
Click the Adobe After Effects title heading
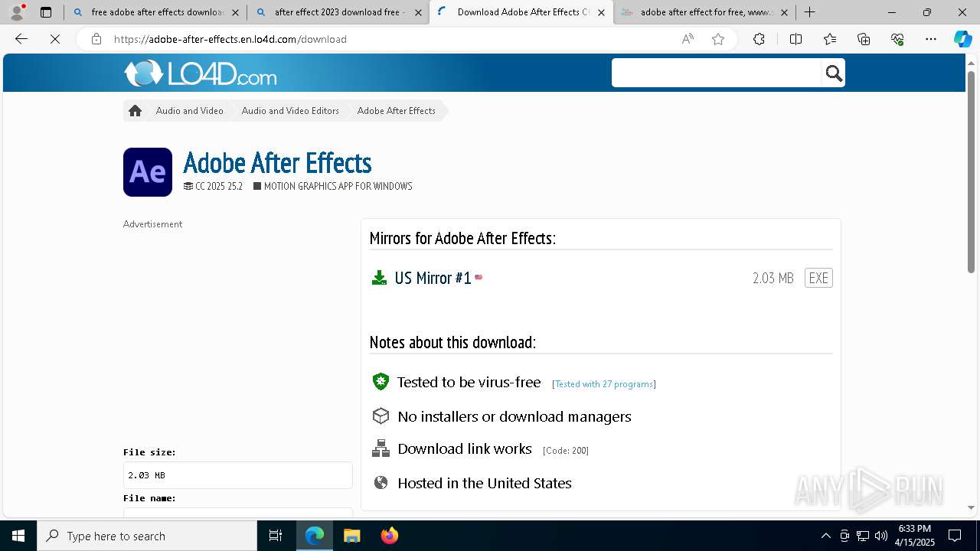277,163
